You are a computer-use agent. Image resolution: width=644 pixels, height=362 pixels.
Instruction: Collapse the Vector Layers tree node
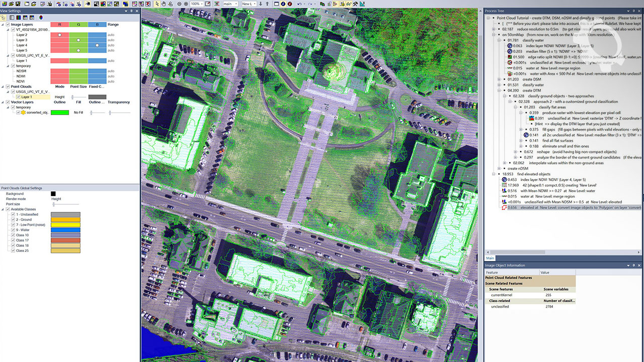3,102
